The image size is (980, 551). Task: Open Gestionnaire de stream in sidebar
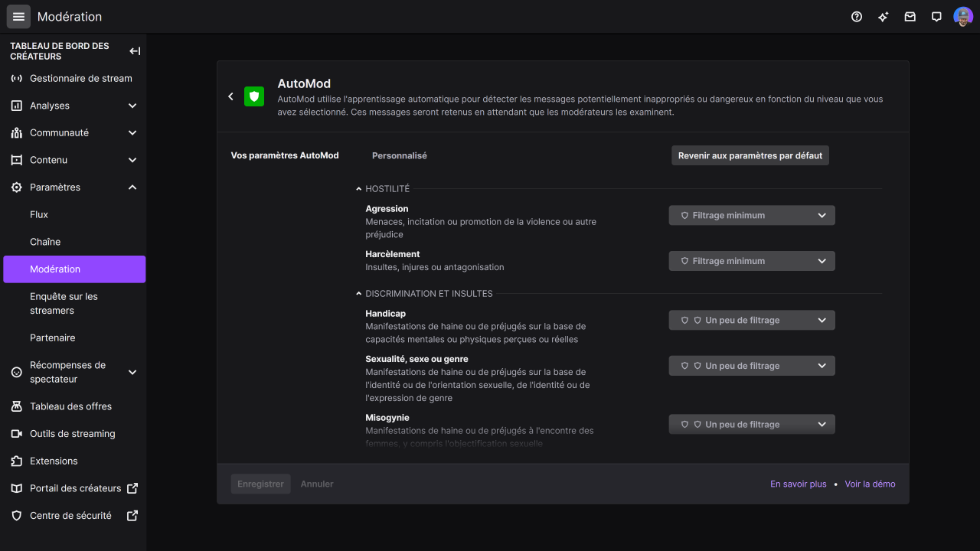80,78
